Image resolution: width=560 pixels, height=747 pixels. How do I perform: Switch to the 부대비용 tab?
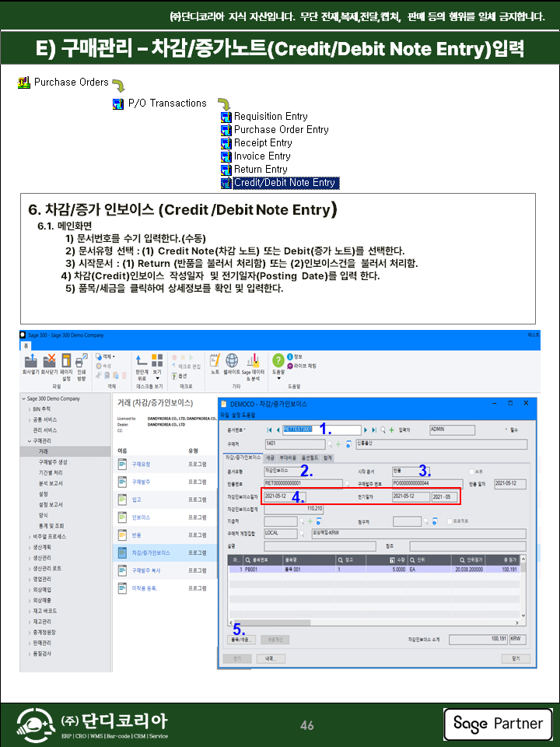(x=287, y=458)
